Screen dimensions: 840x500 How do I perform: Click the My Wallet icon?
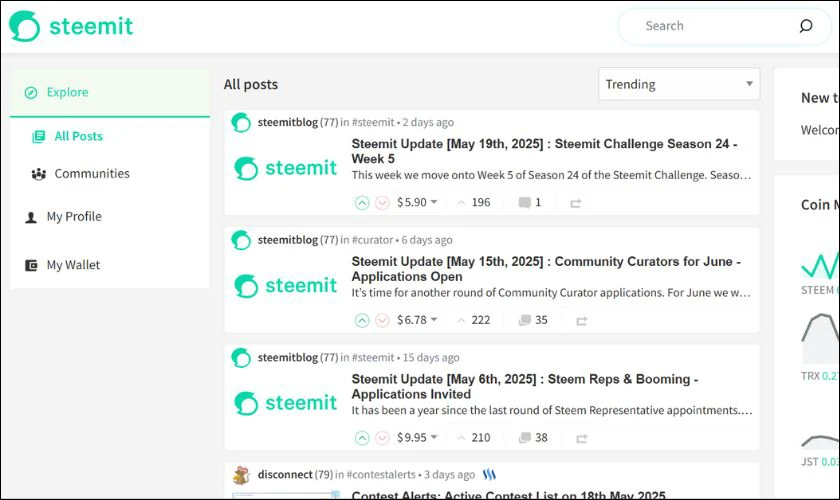pyautogui.click(x=31, y=265)
